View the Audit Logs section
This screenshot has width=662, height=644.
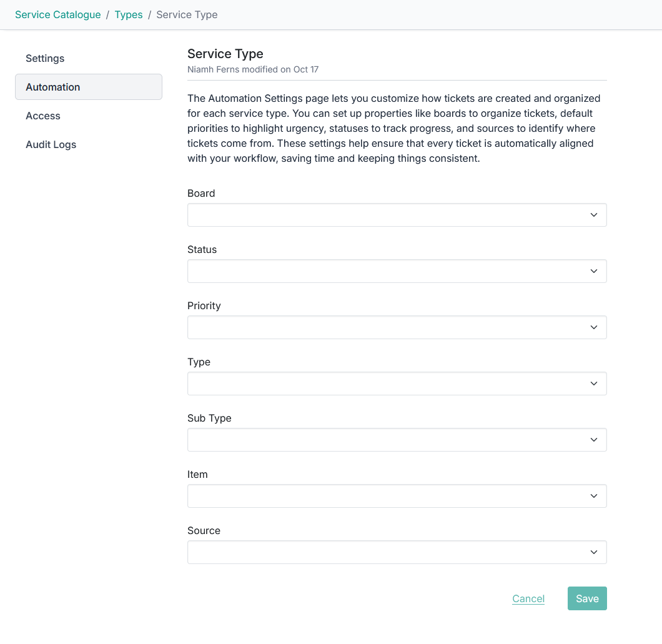click(x=51, y=144)
